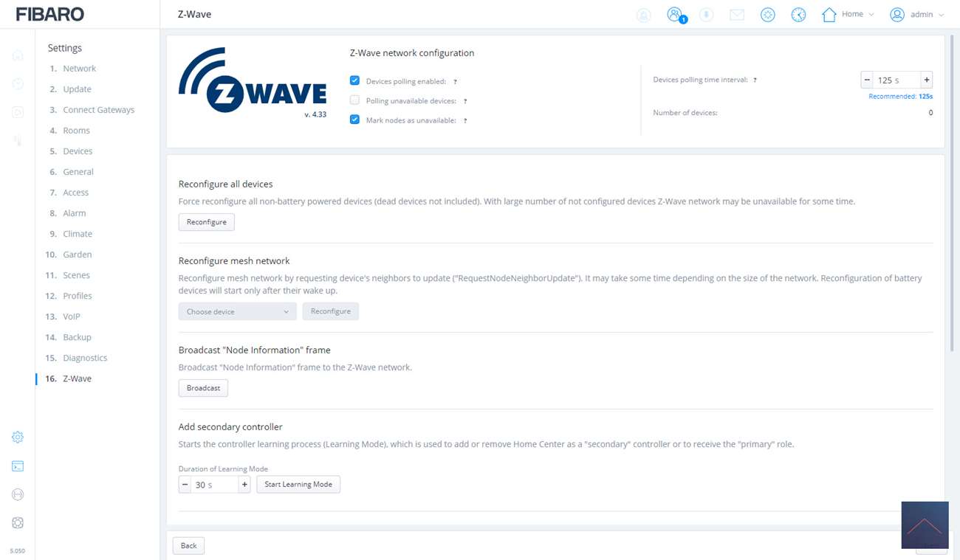Click the FIBARO logo

(x=50, y=14)
